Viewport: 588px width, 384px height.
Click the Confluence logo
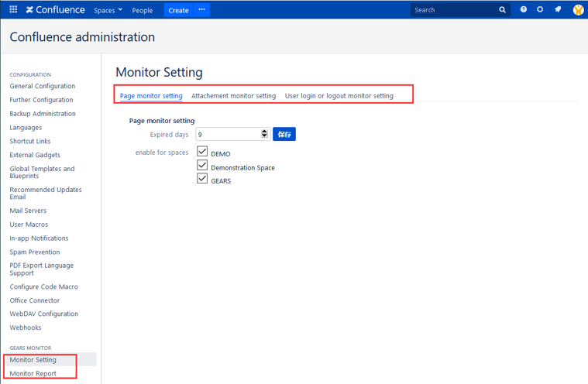[56, 10]
